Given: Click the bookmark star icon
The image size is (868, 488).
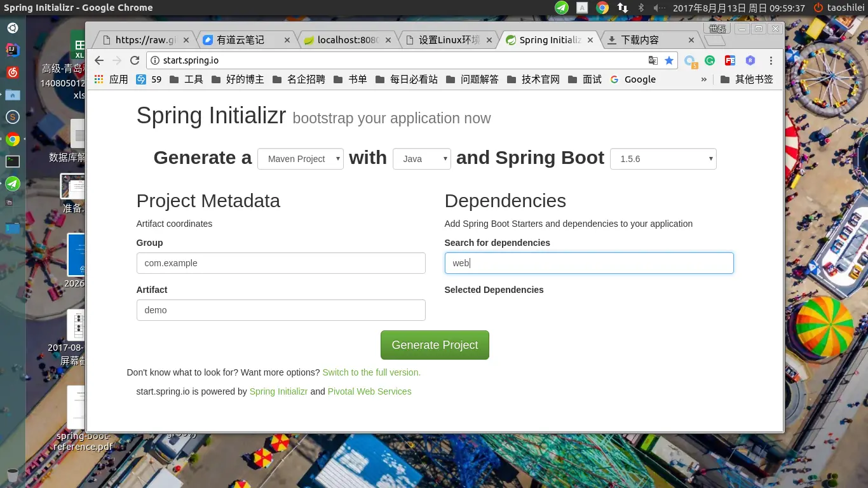Looking at the screenshot, I should click(668, 60).
